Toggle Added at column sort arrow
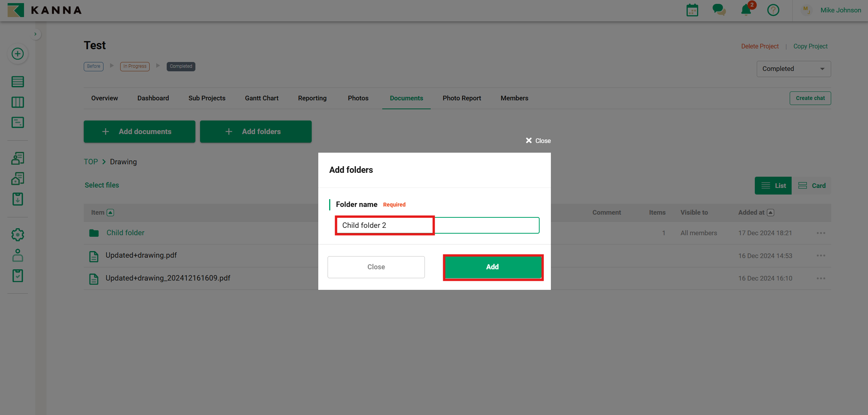Viewport: 868px width, 415px height. (771, 212)
